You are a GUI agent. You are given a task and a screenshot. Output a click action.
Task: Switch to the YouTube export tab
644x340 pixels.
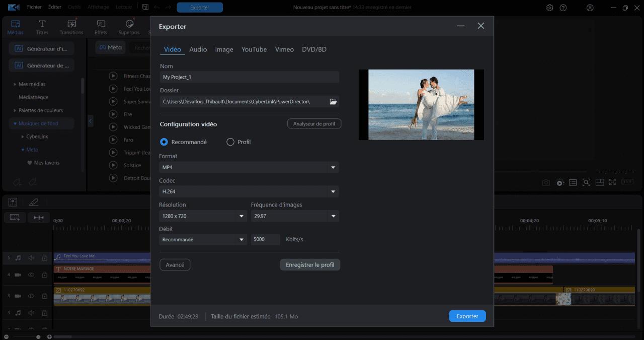pyautogui.click(x=254, y=49)
